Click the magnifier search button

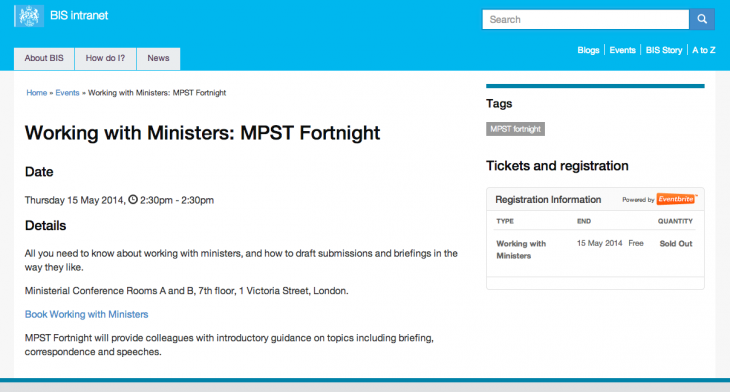702,19
